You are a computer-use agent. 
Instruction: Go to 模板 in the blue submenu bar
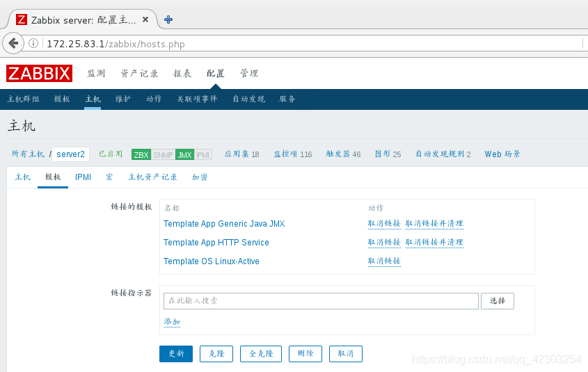pyautogui.click(x=62, y=99)
